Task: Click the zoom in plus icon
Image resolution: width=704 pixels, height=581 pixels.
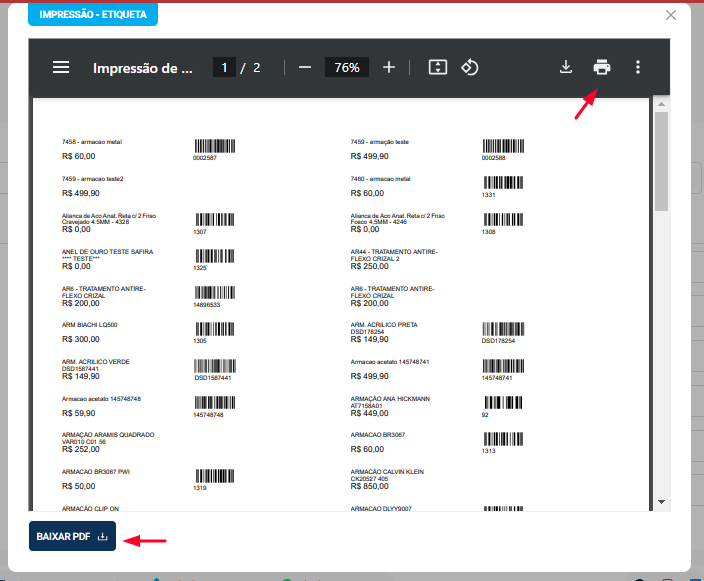Action: point(389,68)
